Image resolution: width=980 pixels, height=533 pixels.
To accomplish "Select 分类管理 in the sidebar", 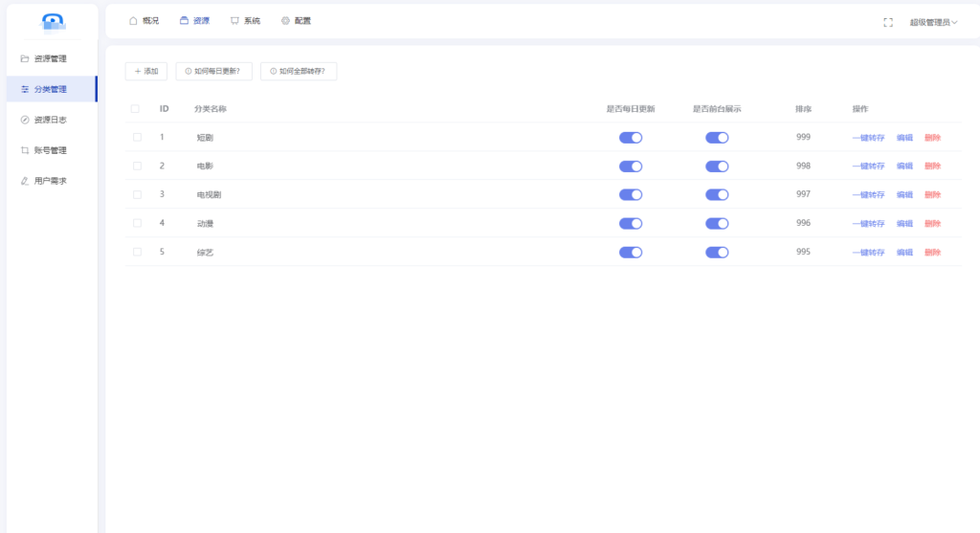I will point(50,89).
